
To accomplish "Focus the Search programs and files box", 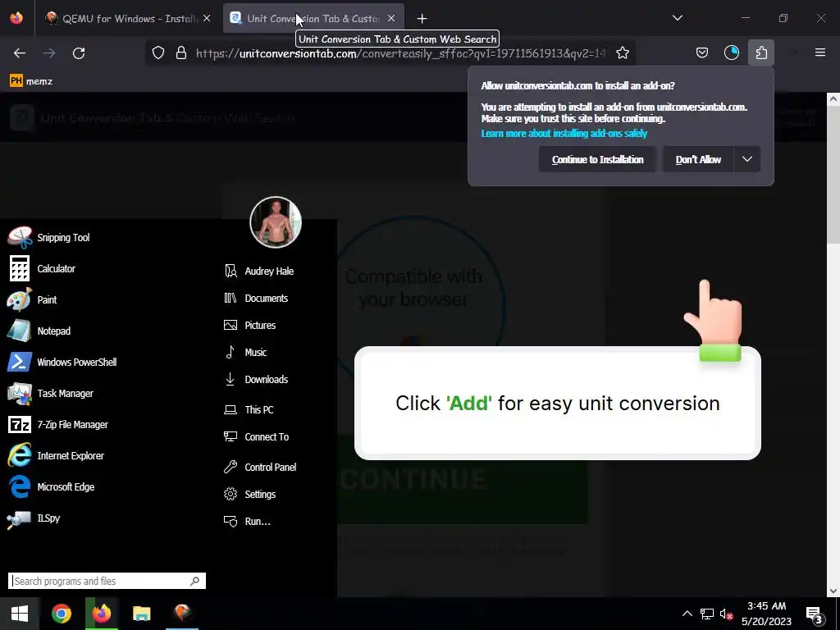I will tap(107, 581).
